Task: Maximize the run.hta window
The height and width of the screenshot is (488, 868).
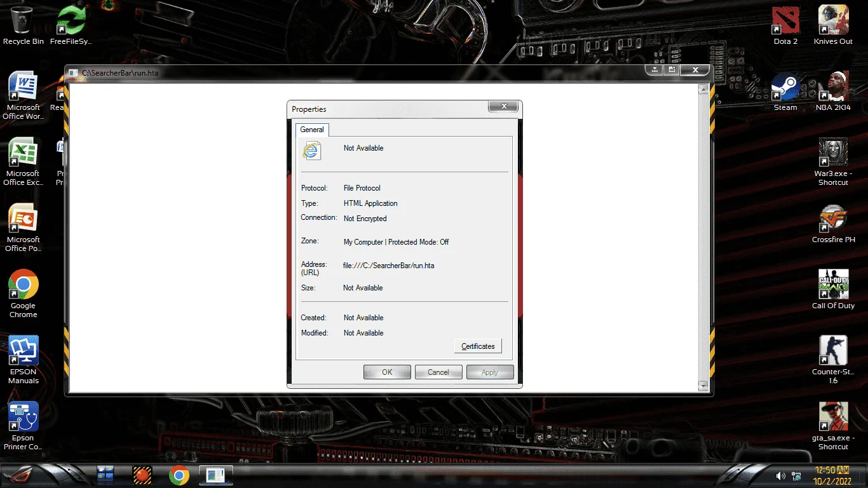Action: 672,70
